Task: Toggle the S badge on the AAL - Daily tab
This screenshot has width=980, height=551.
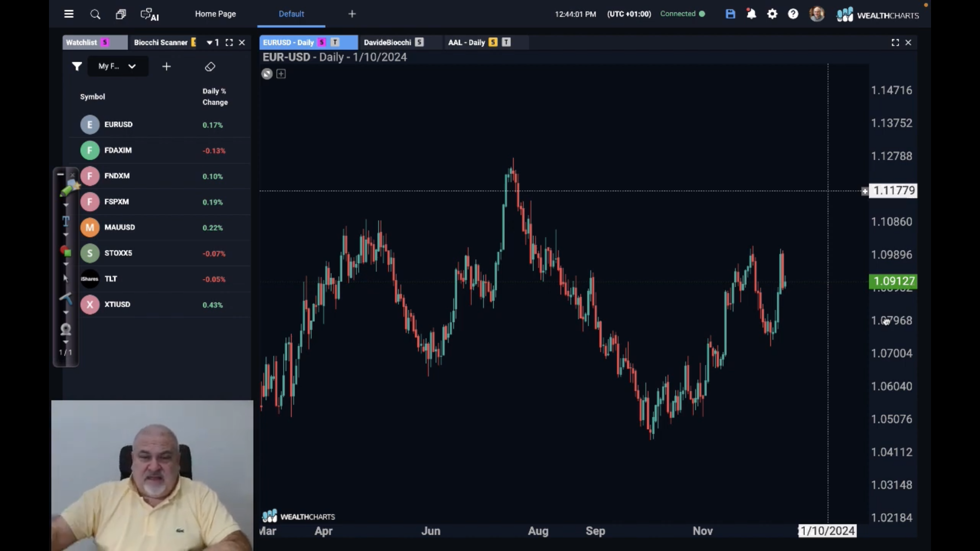Action: (x=493, y=42)
